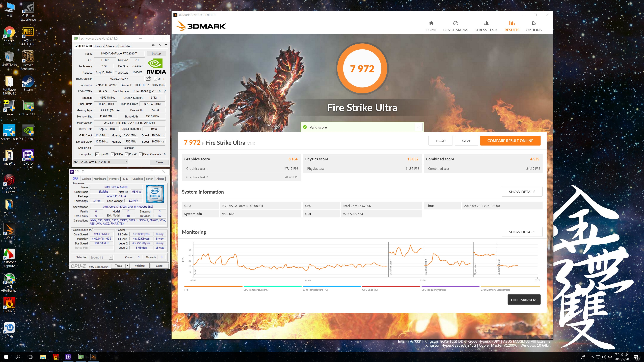644x362 pixels.
Task: Toggle OpenCL checkbox in GPU-Z
Action: [x=97, y=154]
